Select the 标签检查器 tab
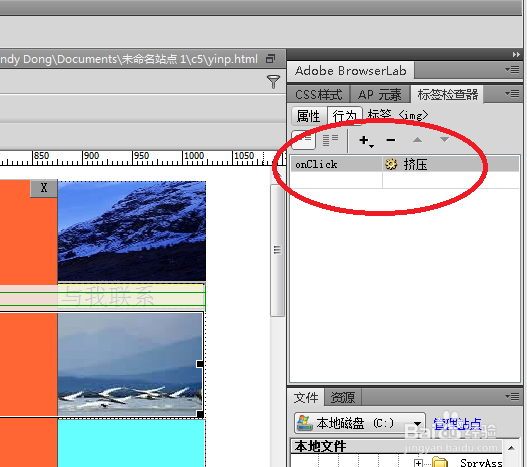527x467 pixels. pos(447,94)
